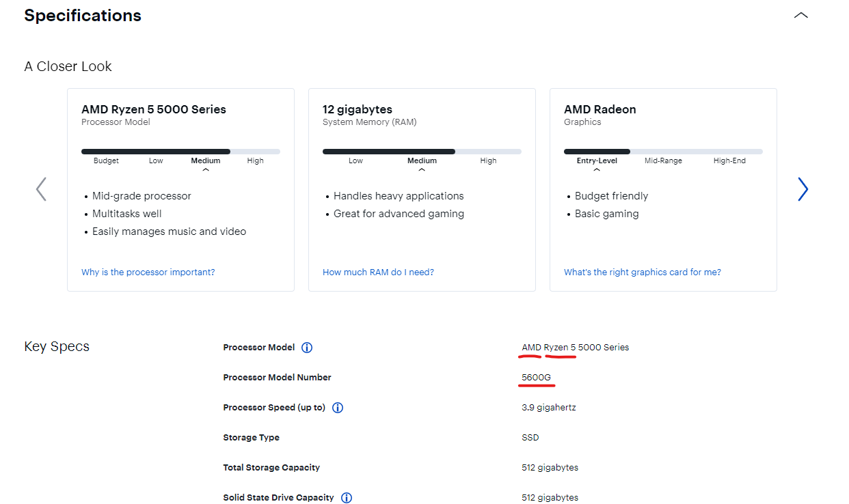This screenshot has height=504, width=849.
Task: Click the 5600G processor model number
Action: point(536,378)
